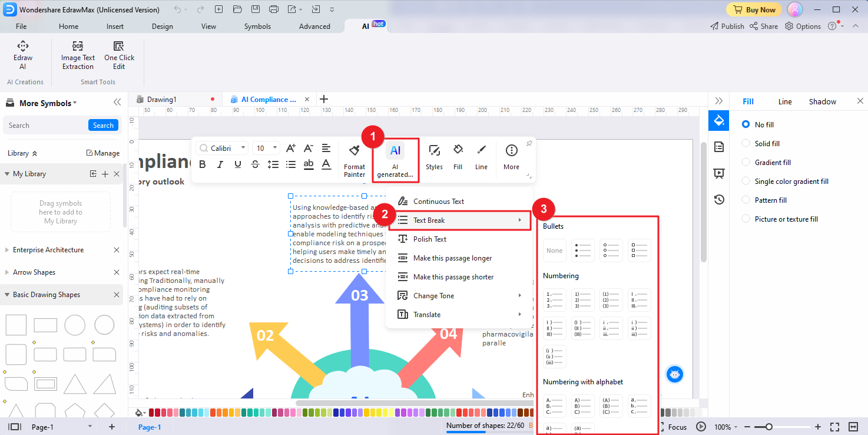The width and height of the screenshot is (868, 435).
Task: Select Continuous Text from AI menu
Action: [460, 202]
